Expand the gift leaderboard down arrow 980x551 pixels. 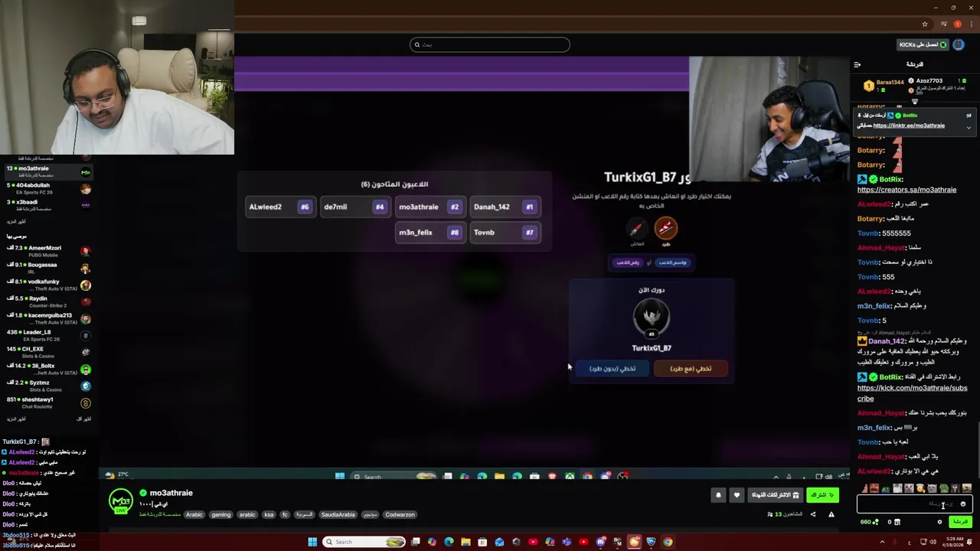[914, 101]
